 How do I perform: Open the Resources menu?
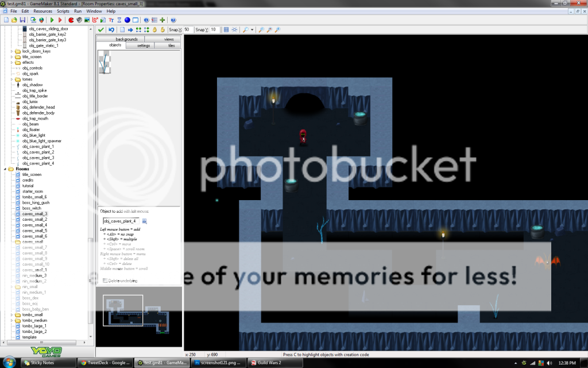click(x=42, y=11)
